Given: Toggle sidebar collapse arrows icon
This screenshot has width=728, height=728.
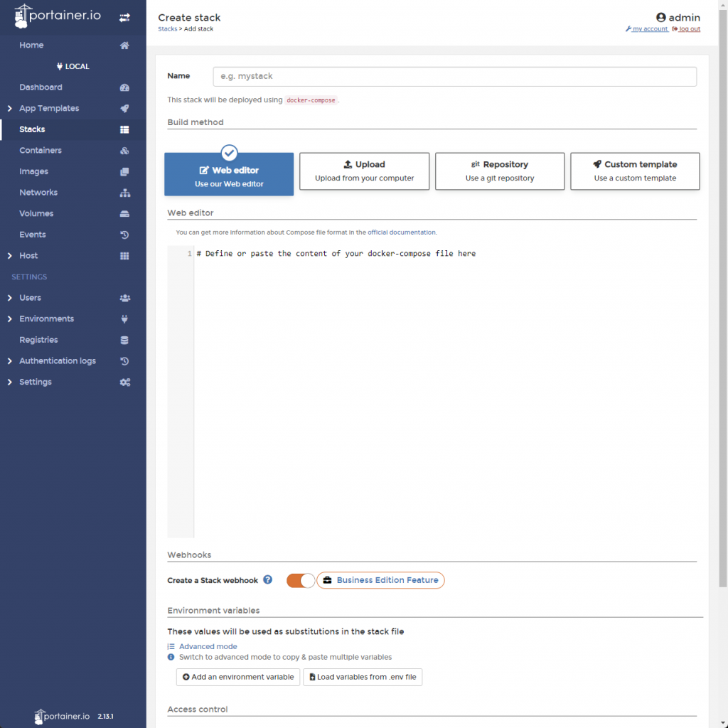Looking at the screenshot, I should tap(124, 18).
